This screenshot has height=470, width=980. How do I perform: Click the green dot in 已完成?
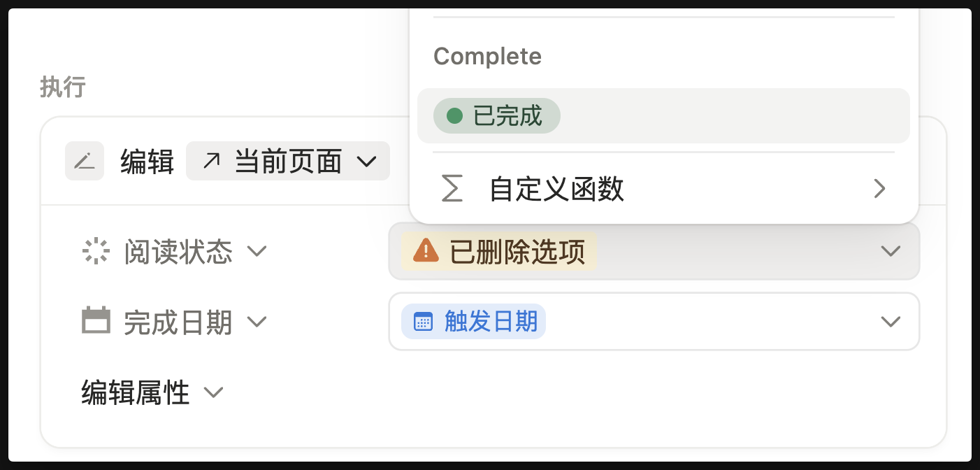point(454,116)
